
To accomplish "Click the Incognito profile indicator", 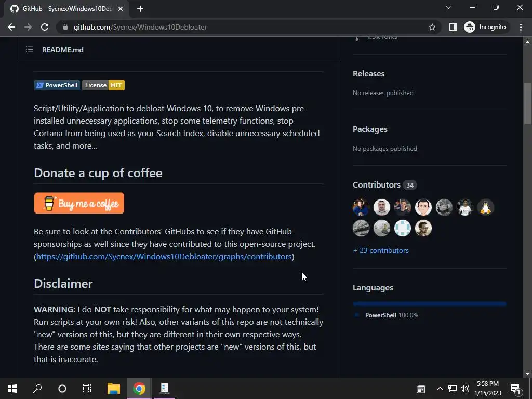I will point(485,27).
